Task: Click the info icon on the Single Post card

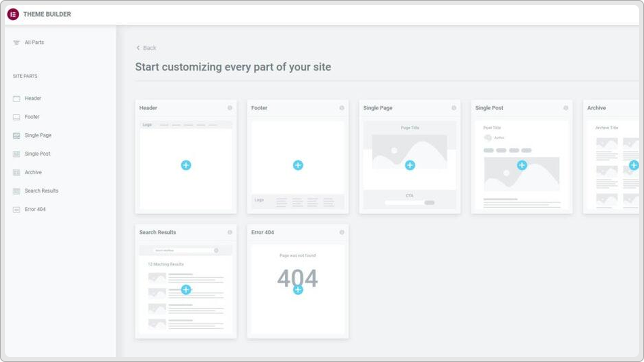Action: [565, 108]
